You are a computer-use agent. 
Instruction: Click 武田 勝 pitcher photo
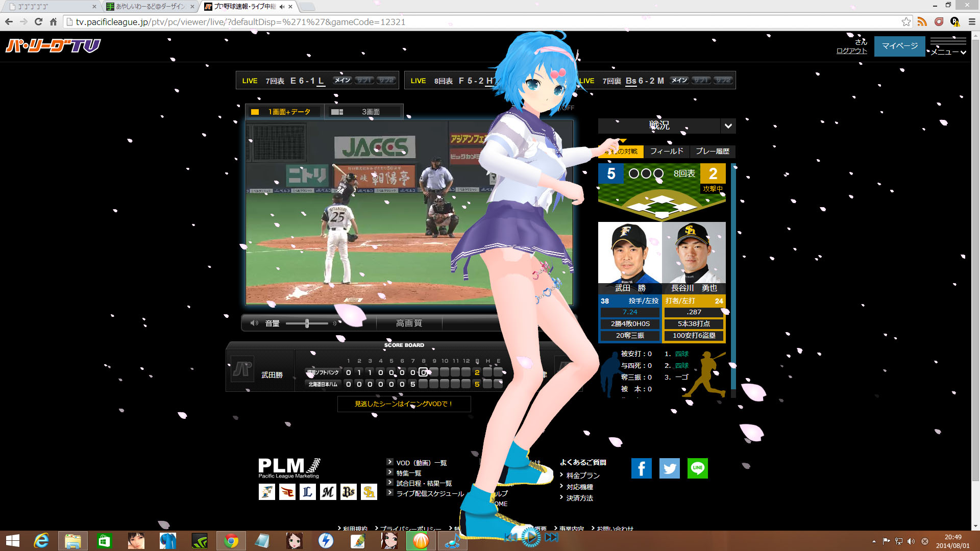[630, 253]
